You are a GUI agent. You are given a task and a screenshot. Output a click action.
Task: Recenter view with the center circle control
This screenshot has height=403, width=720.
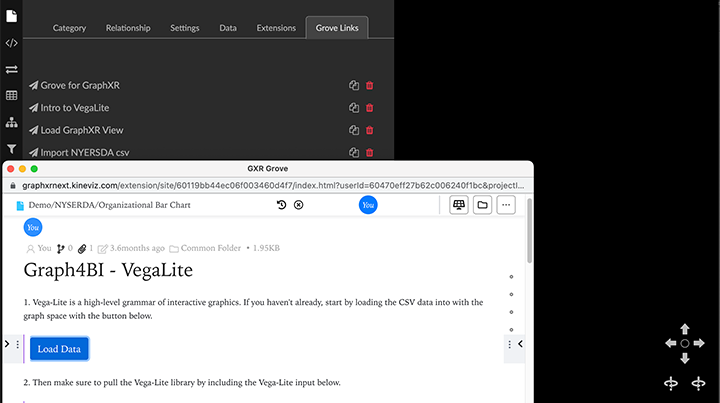pyautogui.click(x=685, y=343)
